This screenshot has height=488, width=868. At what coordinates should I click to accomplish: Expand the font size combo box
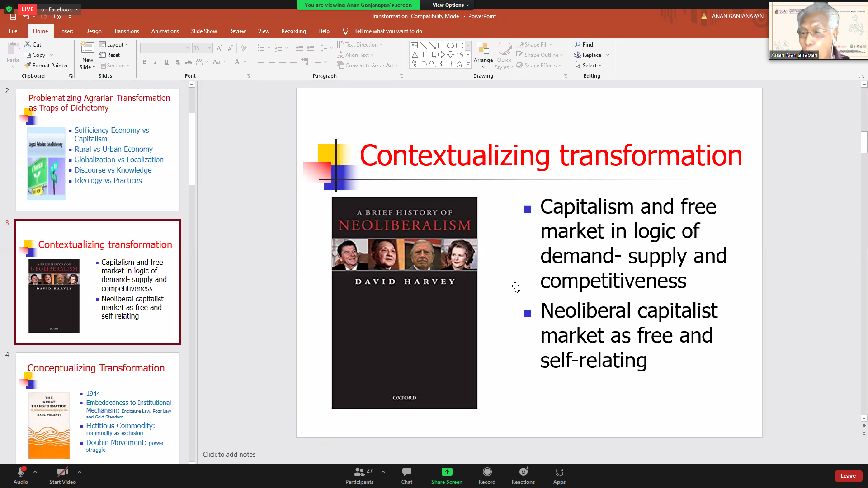pos(209,48)
